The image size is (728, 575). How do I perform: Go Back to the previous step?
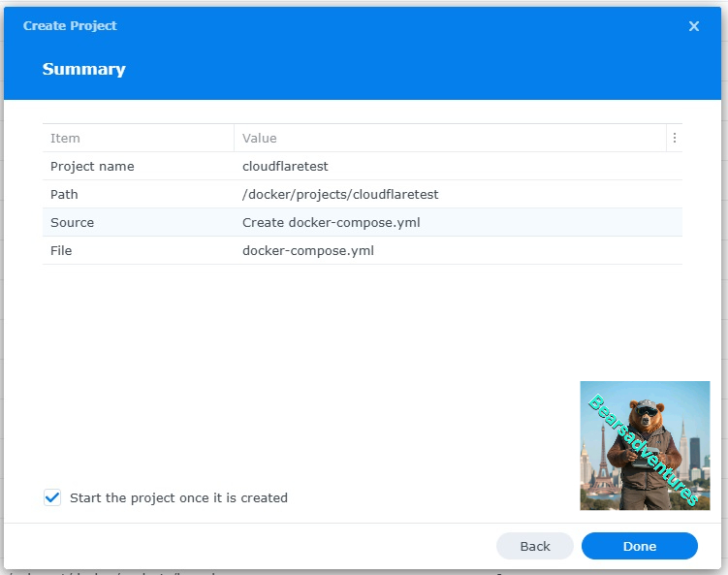pyautogui.click(x=535, y=546)
